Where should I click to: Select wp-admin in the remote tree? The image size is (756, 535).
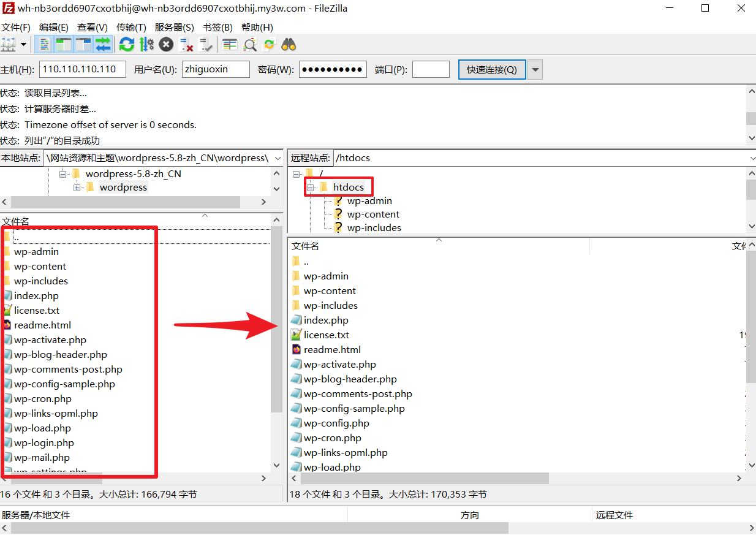[x=369, y=201]
